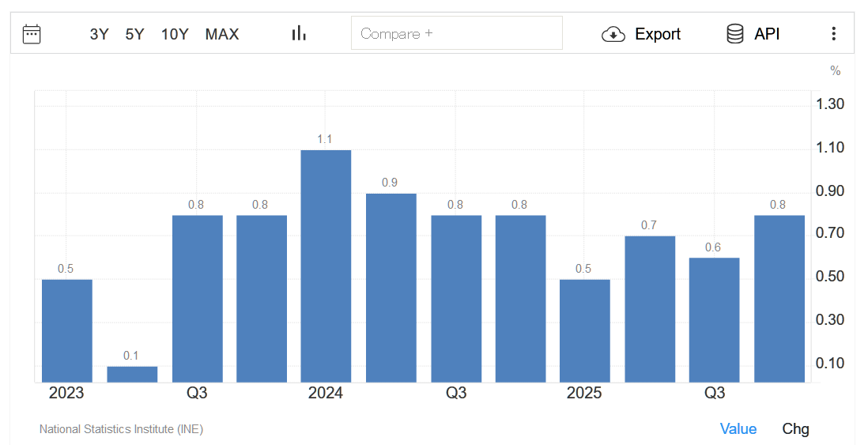
Task: Click the cloud download Export icon
Action: [613, 34]
